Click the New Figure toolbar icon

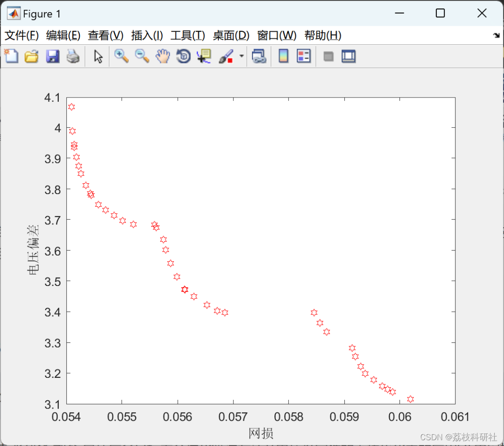point(11,56)
